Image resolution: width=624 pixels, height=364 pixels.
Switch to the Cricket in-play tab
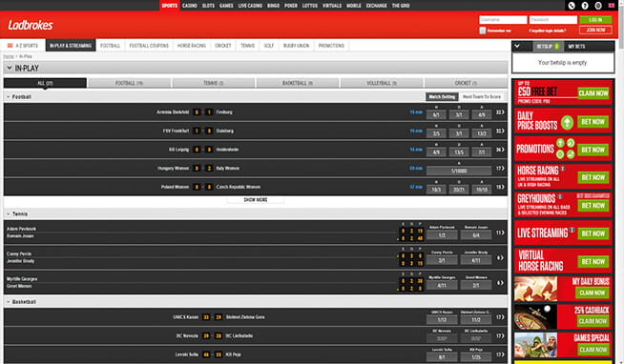(466, 83)
